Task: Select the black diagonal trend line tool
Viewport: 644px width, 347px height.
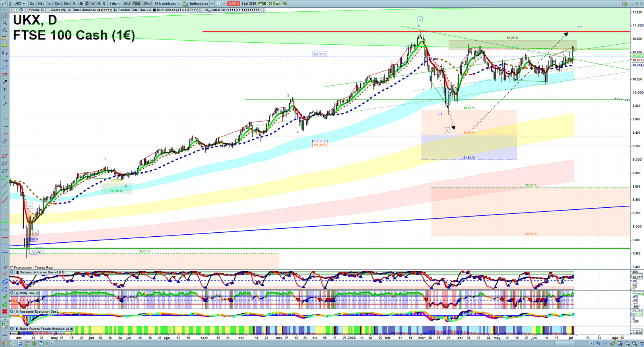Action: 4,186
